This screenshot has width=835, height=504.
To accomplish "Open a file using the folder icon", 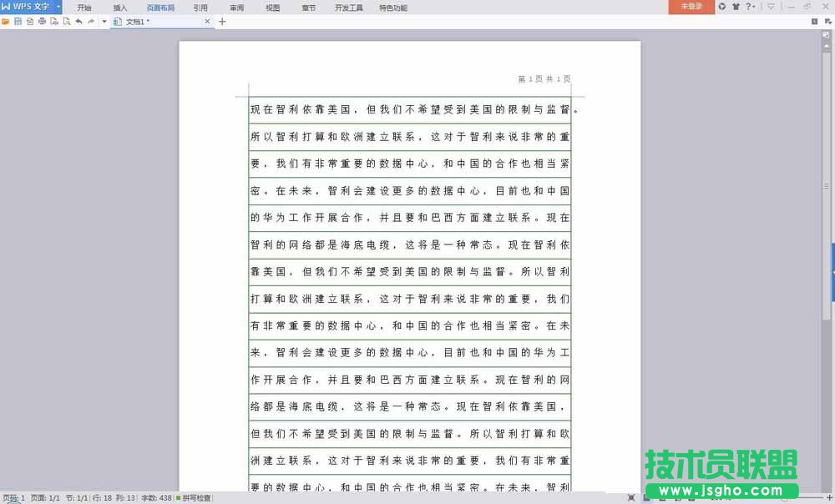I will pyautogui.click(x=5, y=22).
